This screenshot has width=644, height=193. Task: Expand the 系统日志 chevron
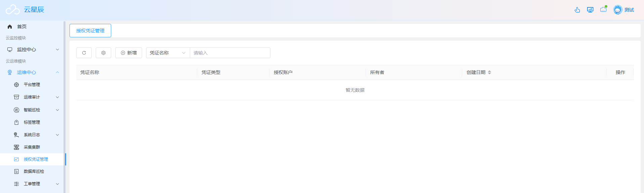[57, 135]
